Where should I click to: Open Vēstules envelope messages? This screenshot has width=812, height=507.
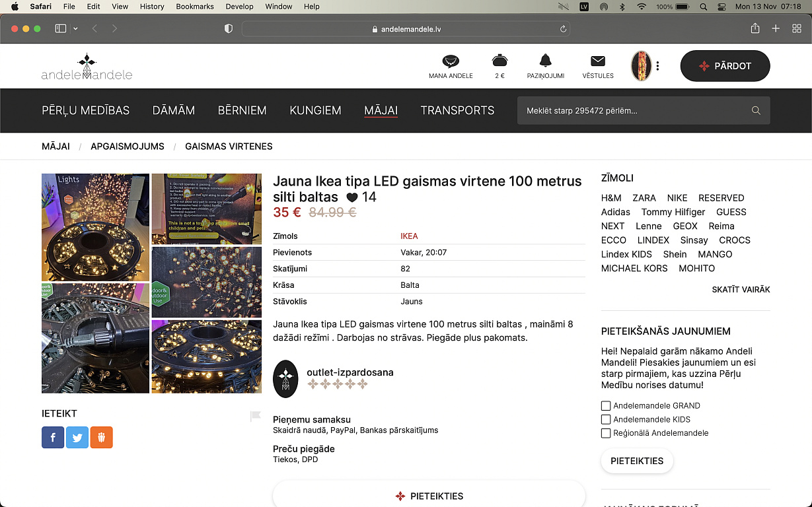(597, 61)
